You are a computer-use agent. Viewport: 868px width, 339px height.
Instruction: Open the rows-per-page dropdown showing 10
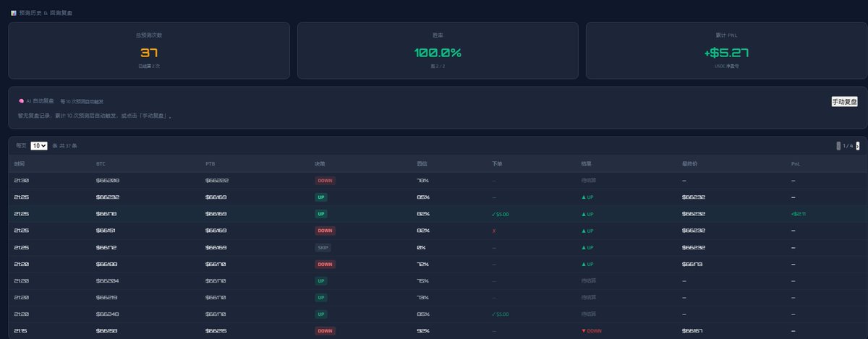pyautogui.click(x=39, y=145)
